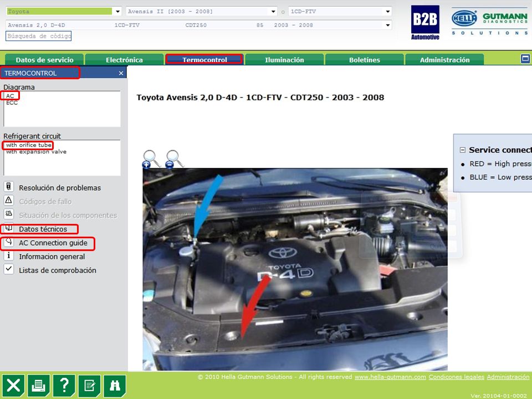Viewport: 532px width, 399px height.
Task: Open Informacion general
Action: (52, 257)
